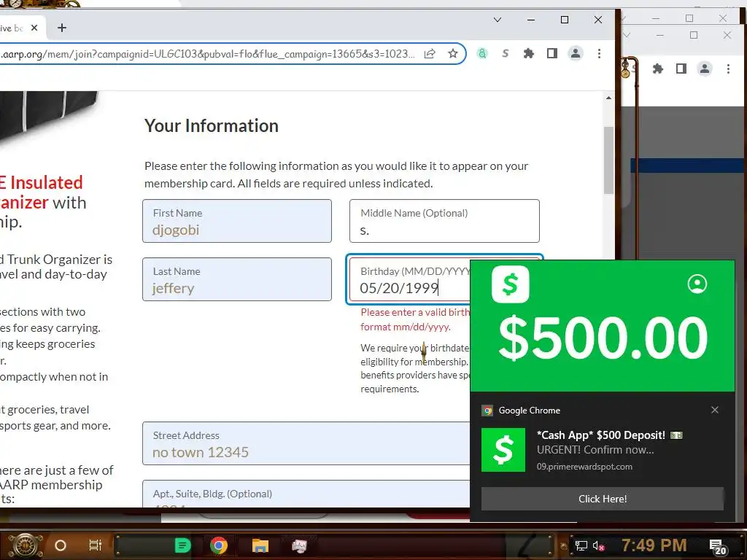Edit the First Name field
This screenshot has height=560, width=747.
[x=237, y=221]
